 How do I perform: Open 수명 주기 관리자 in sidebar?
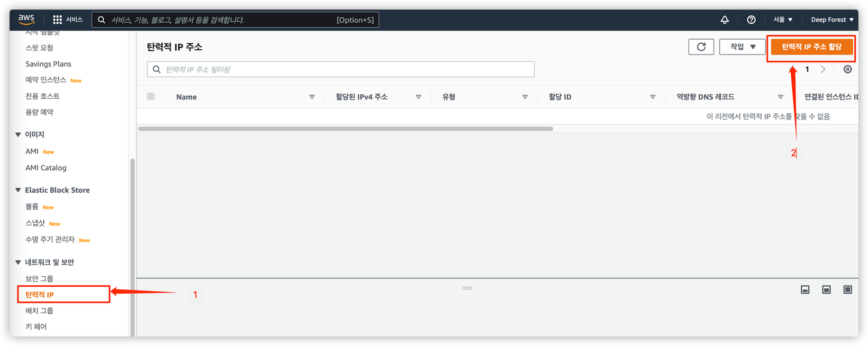(x=50, y=240)
